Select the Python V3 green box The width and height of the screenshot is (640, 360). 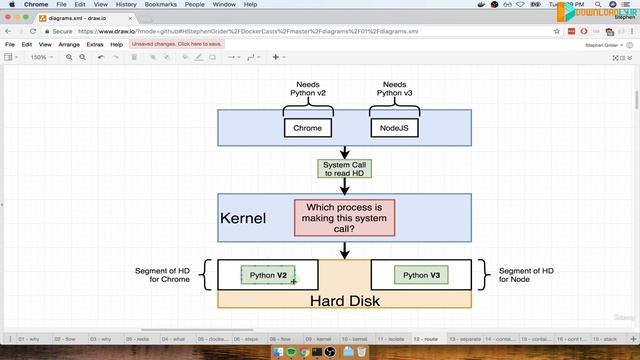tap(421, 275)
